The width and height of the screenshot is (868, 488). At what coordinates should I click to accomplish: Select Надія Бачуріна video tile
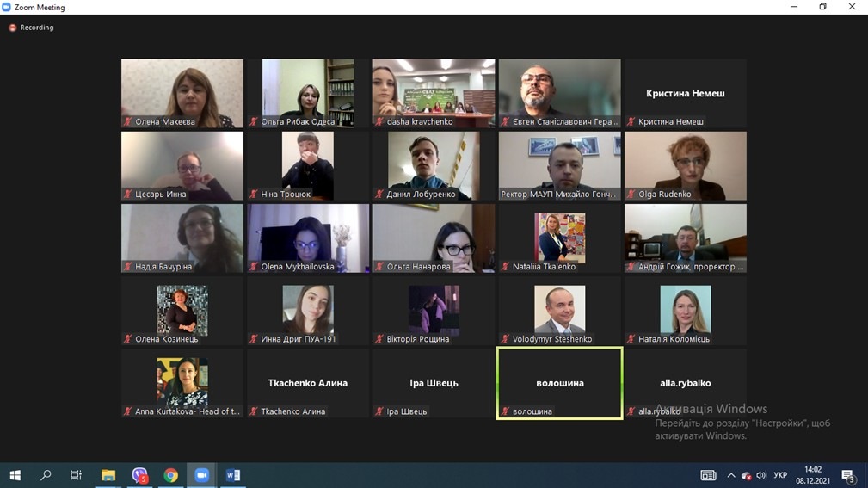[x=182, y=238]
